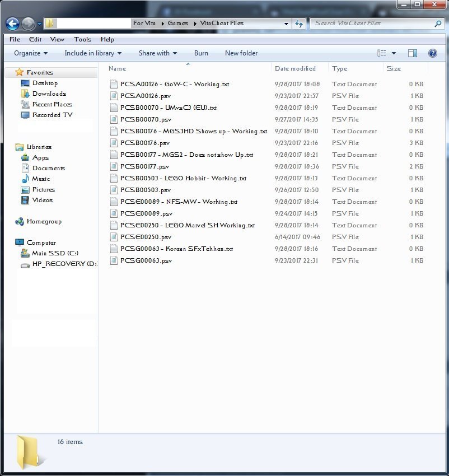
Task: Expand the arrow after the Games breadcrumb
Action: pyautogui.click(x=195, y=24)
